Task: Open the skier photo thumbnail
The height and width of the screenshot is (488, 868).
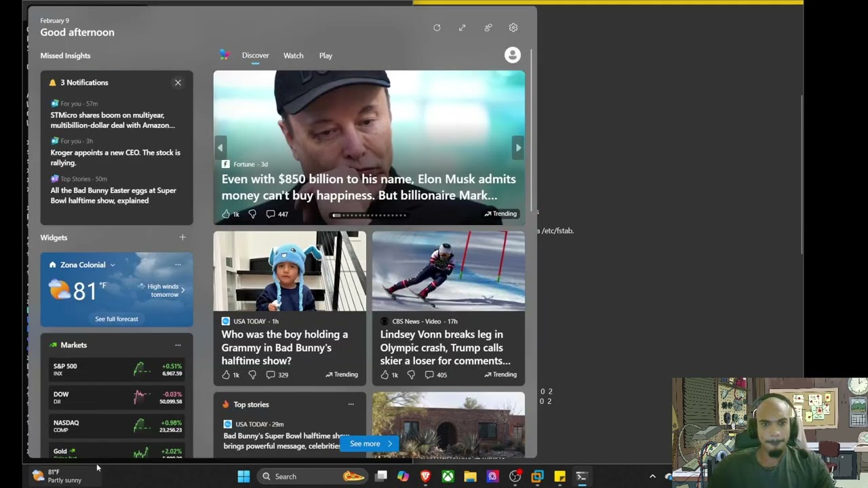Action: pyautogui.click(x=448, y=272)
